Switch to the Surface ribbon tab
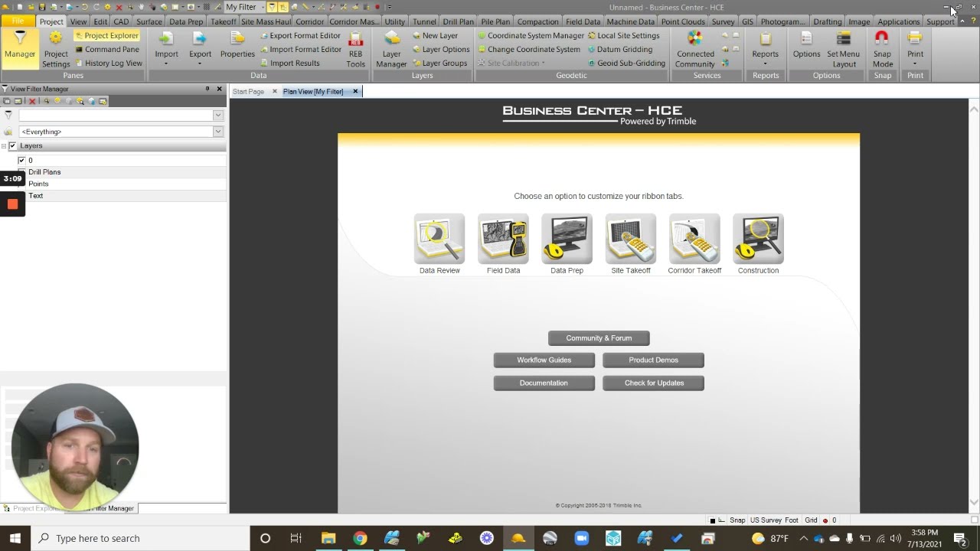 click(x=149, y=21)
